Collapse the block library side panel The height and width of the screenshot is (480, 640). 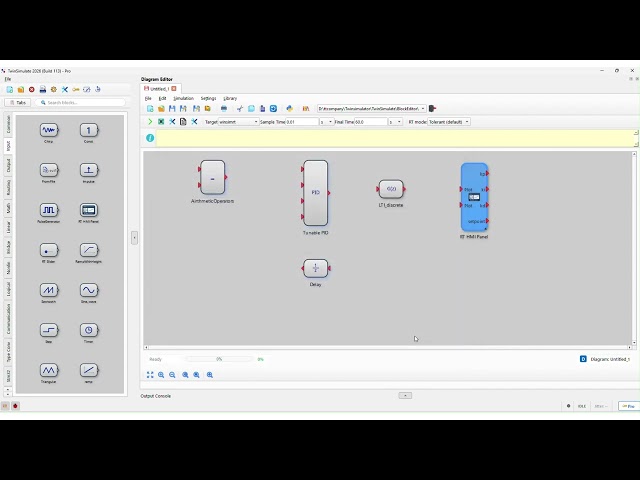click(x=134, y=238)
